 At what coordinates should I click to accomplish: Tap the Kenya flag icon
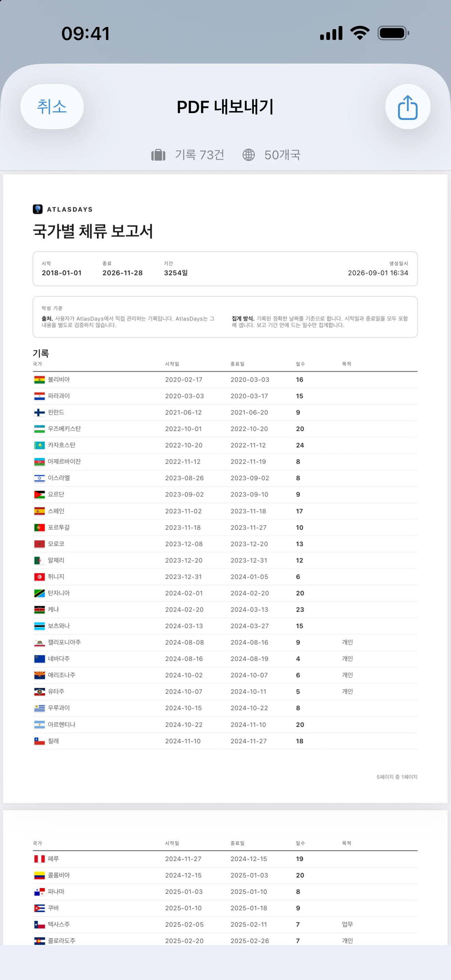point(40,610)
